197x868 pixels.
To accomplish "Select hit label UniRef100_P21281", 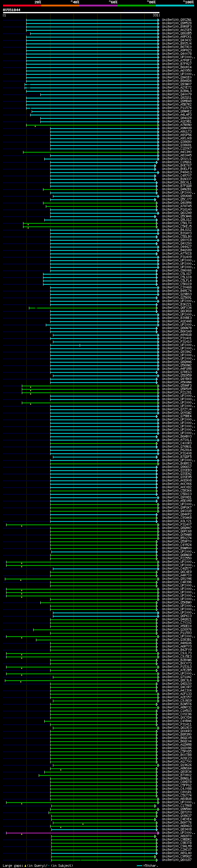I will [x=176, y=392].
